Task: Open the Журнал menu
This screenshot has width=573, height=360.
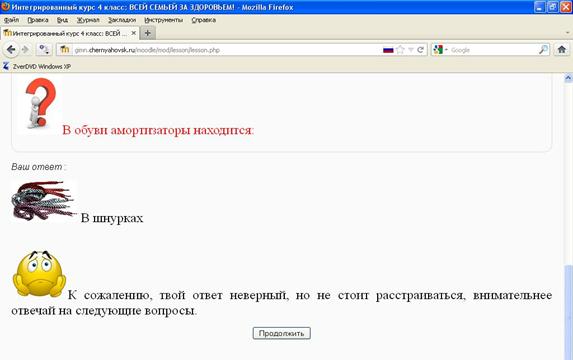Action: [x=88, y=20]
